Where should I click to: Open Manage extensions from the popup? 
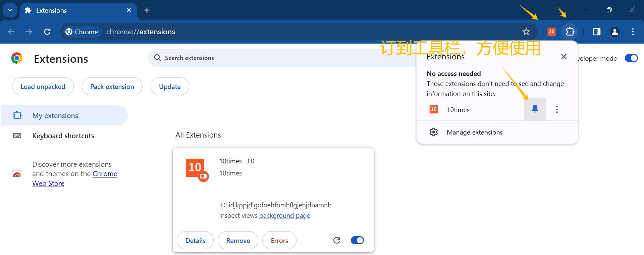497,132
